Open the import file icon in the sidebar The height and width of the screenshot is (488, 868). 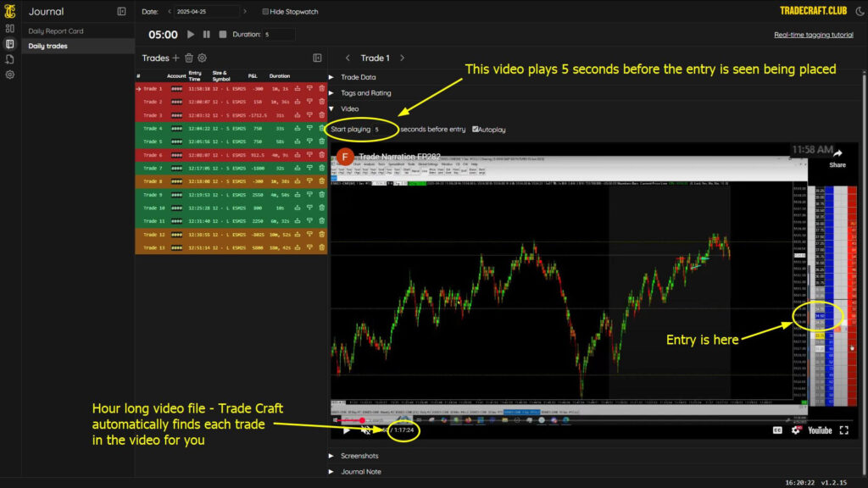pyautogui.click(x=10, y=59)
